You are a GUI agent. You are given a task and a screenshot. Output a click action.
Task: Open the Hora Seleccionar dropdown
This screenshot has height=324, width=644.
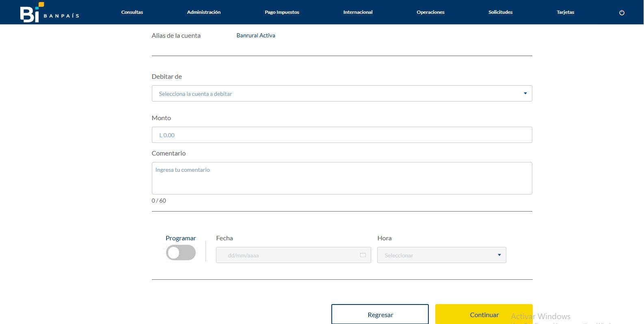(x=441, y=255)
